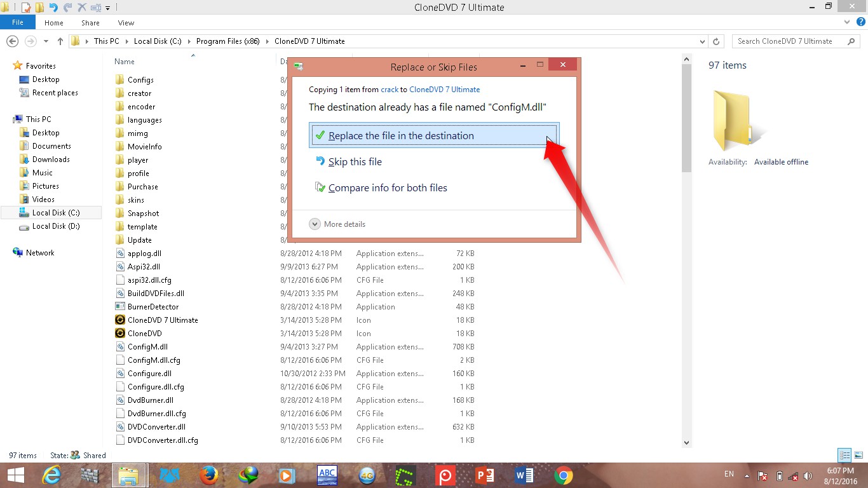Switch to Details view layout button
The image size is (868, 488).
pyautogui.click(x=844, y=455)
